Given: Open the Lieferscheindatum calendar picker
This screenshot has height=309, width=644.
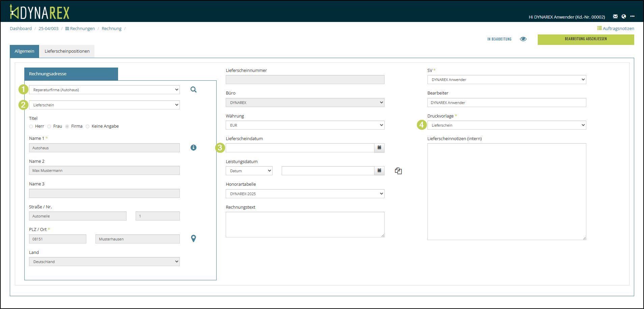Looking at the screenshot, I should click(x=379, y=148).
